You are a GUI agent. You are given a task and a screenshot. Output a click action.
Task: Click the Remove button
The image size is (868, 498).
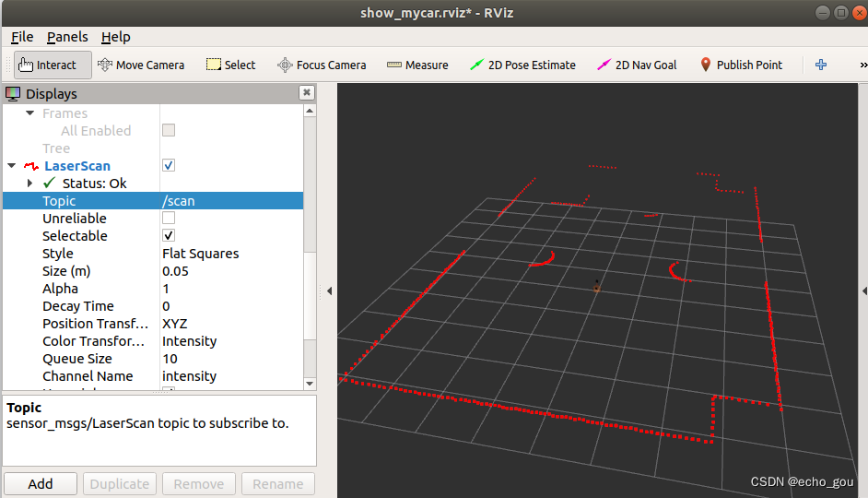[199, 483]
